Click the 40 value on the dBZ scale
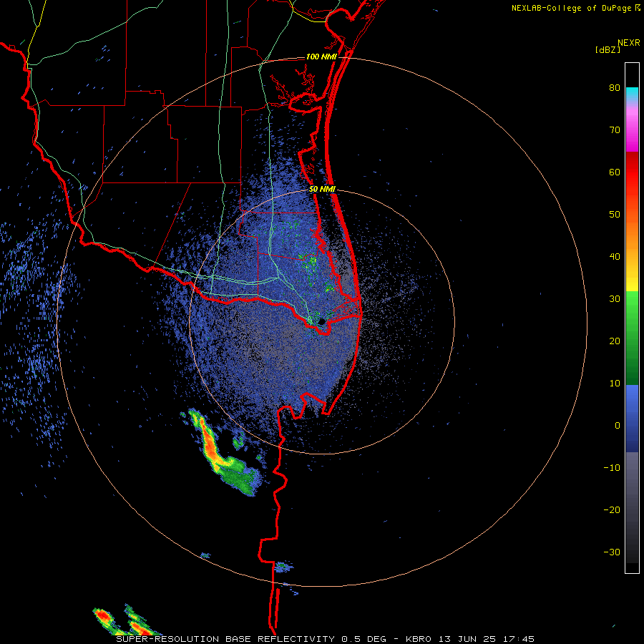The image size is (644, 644). [x=615, y=257]
